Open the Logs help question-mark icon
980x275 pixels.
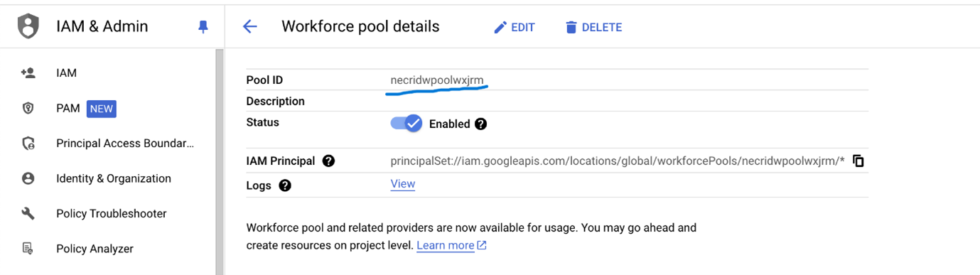coord(285,185)
